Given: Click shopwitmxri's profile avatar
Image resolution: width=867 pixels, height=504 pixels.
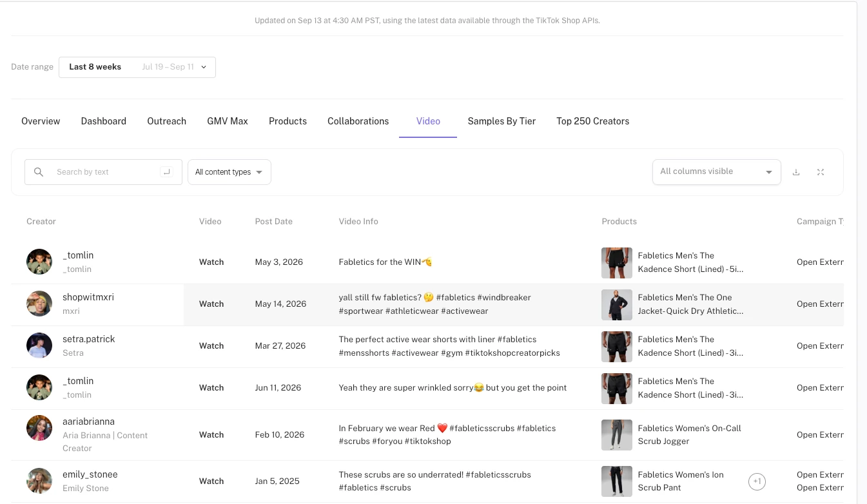Looking at the screenshot, I should [39, 304].
